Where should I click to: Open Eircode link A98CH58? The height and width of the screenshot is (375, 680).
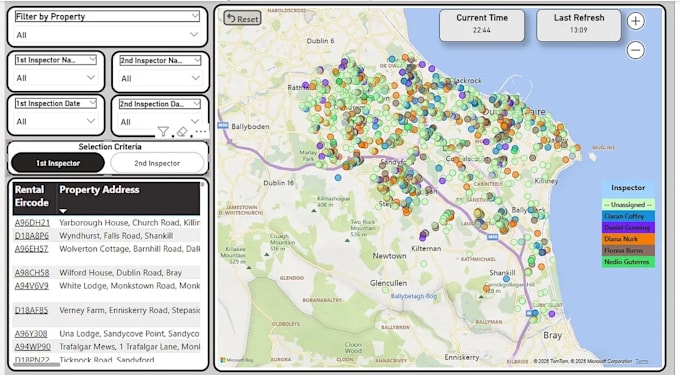[x=32, y=272]
